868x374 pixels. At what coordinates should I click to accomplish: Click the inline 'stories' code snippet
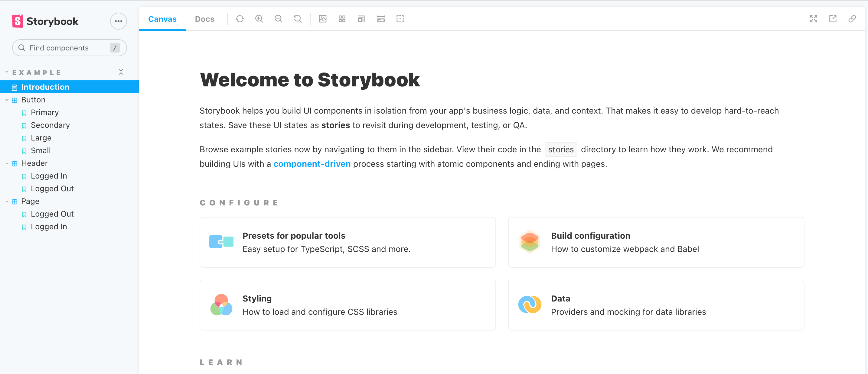pos(561,150)
